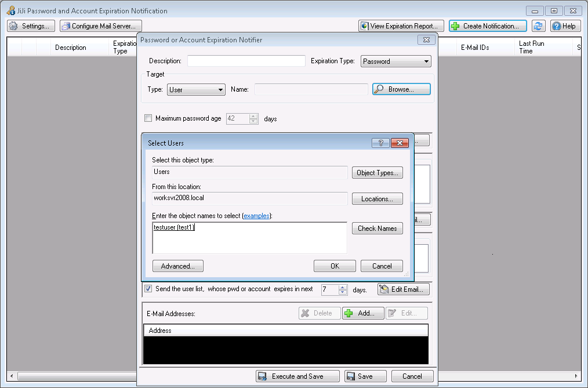The image size is (588, 388).
Task: Click the object names text box
Action: (249, 238)
